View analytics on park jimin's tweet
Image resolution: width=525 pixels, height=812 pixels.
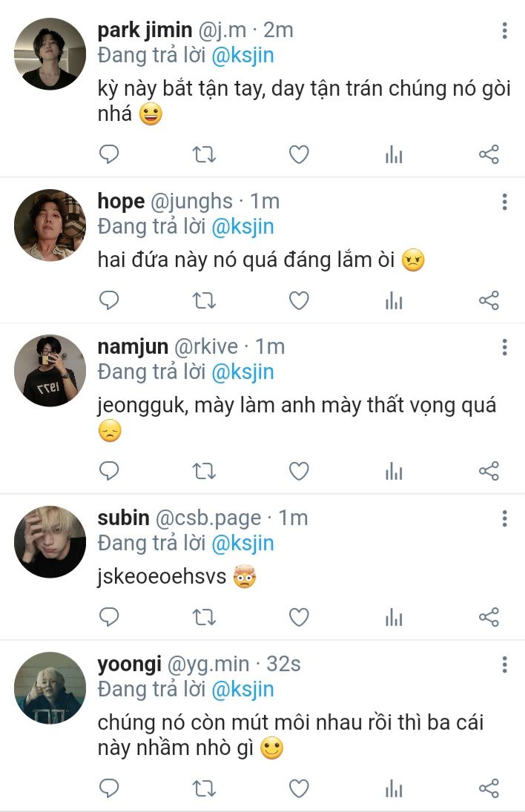click(394, 154)
